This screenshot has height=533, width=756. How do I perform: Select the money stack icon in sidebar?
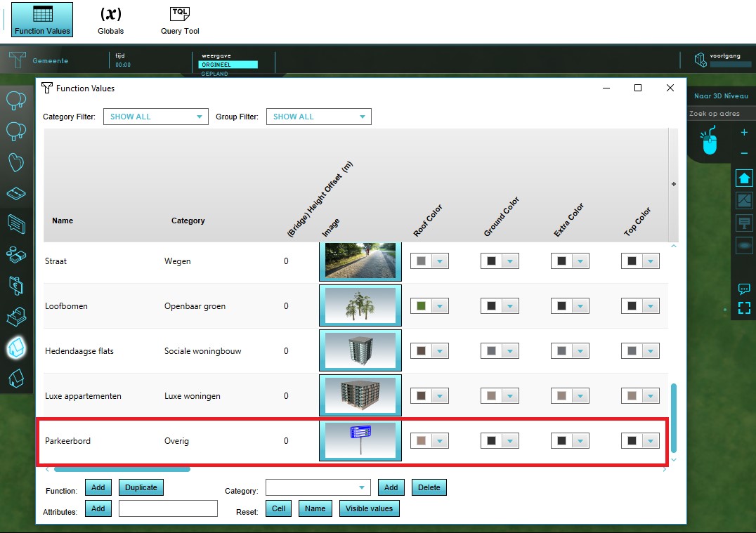pyautogui.click(x=15, y=254)
